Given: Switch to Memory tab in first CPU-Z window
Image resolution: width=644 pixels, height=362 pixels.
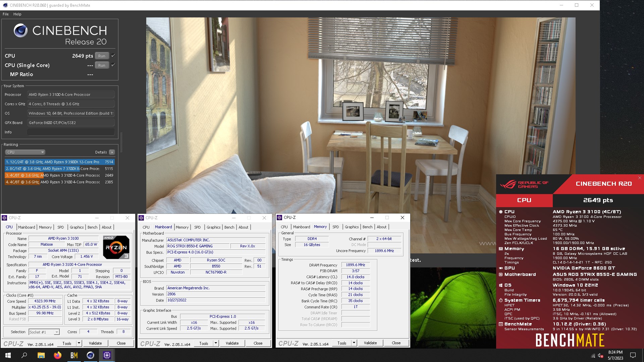Looking at the screenshot, I should (45, 227).
